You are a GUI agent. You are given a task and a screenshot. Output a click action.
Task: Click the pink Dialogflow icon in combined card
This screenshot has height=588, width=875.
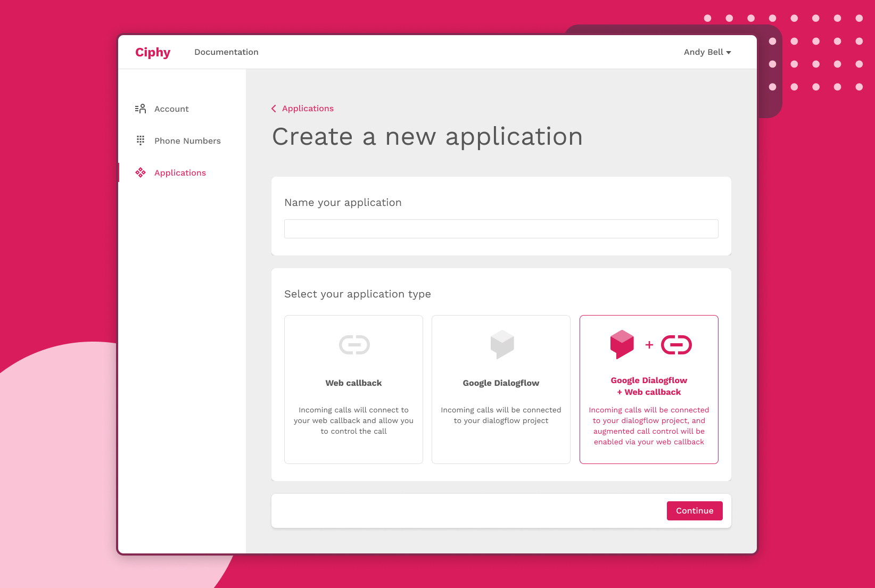point(622,344)
